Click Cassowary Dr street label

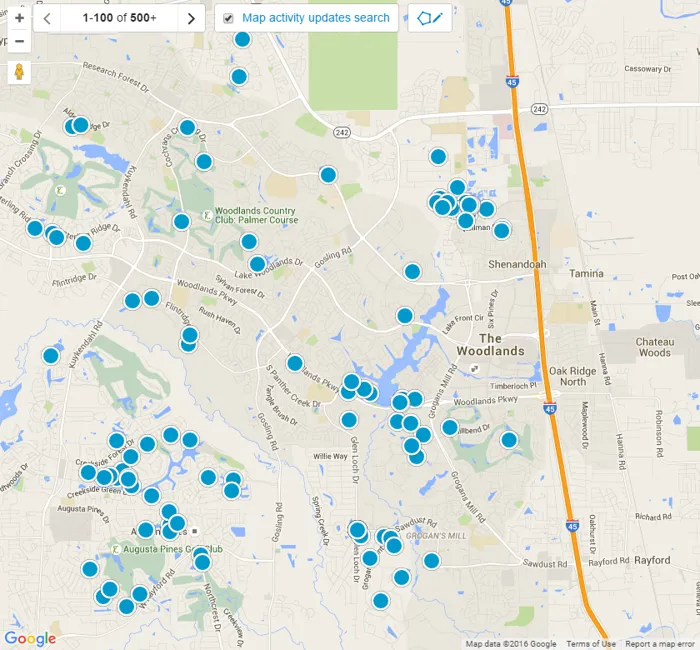647,69
